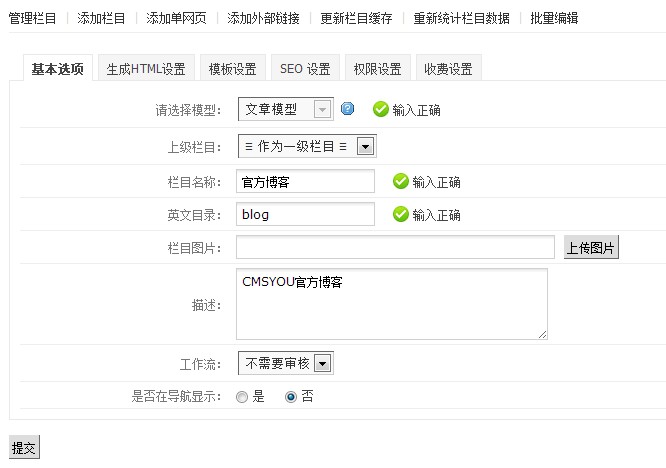Viewport: 666px width, 468px height.
Task: Open the 权限设置 tab
Action: pyautogui.click(x=377, y=69)
